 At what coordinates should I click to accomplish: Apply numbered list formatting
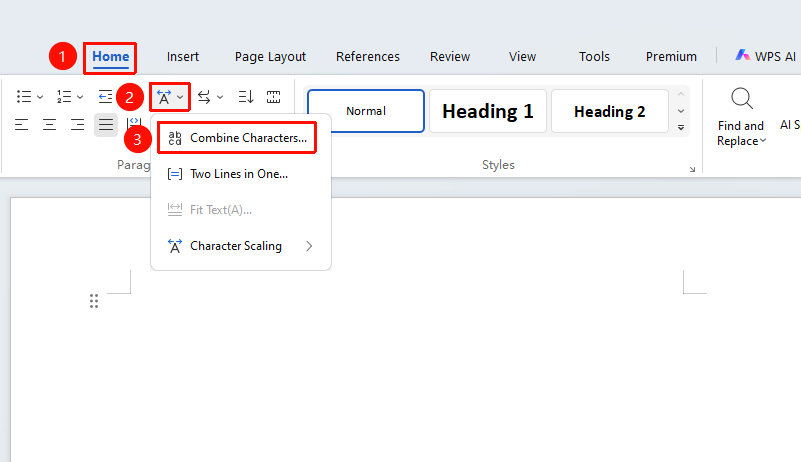point(64,97)
